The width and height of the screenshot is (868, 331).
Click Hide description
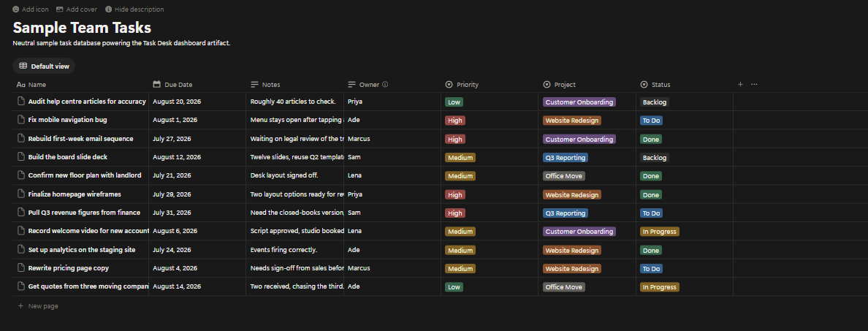(x=134, y=9)
